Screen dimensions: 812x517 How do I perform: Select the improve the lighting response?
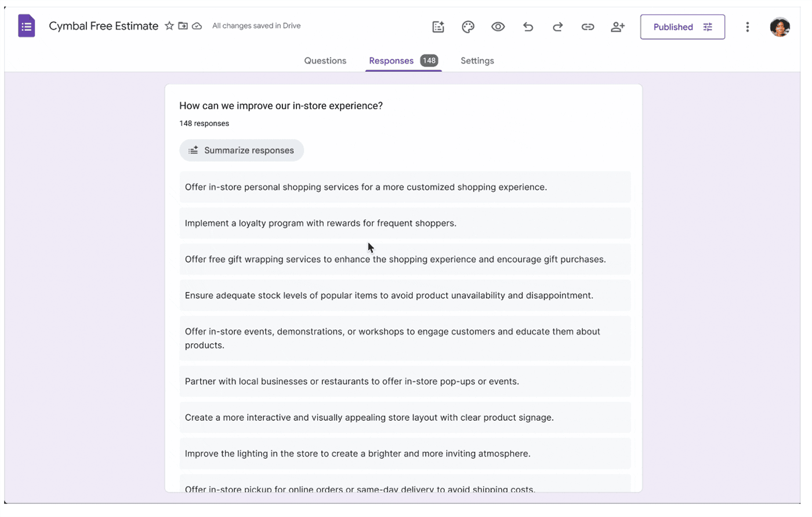405,454
